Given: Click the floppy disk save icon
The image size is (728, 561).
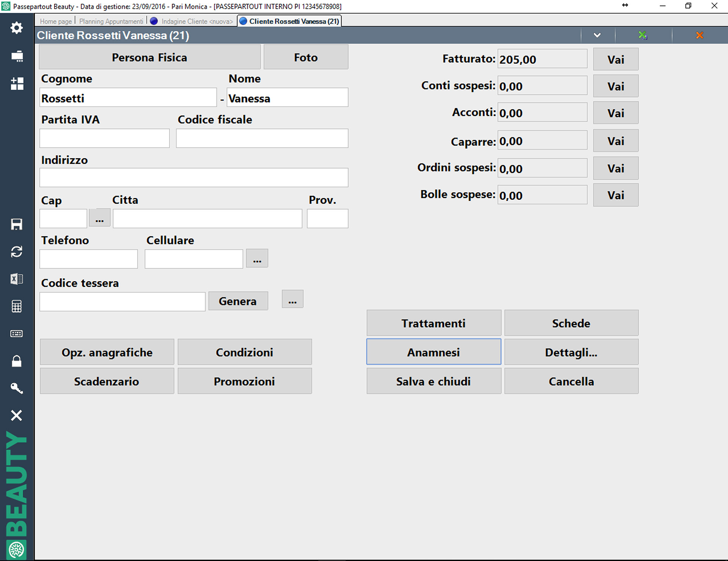Looking at the screenshot, I should coord(17,224).
